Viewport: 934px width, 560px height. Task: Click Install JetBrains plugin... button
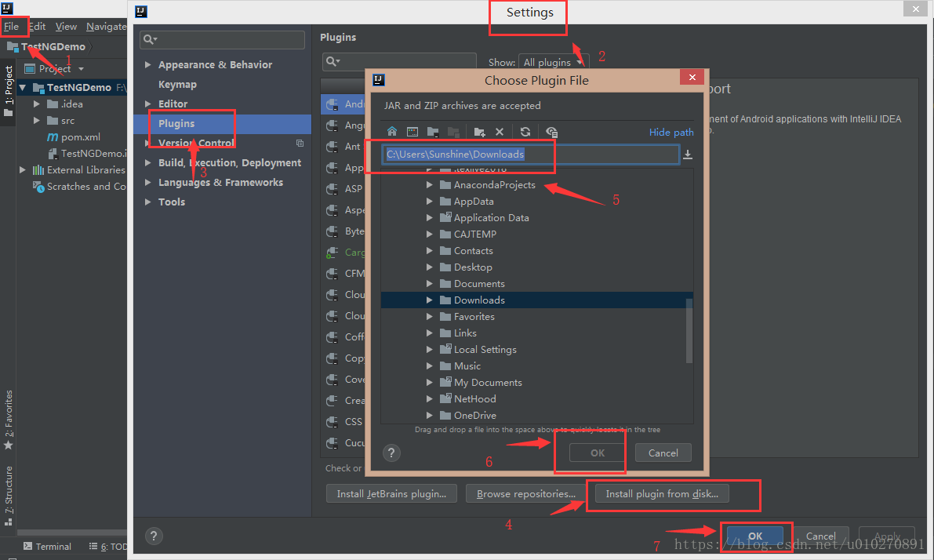click(391, 494)
